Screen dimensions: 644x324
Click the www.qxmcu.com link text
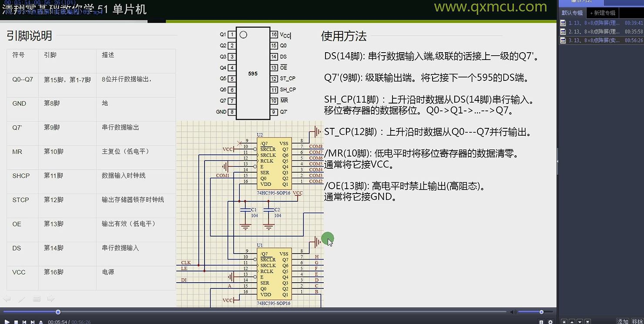[490, 7]
